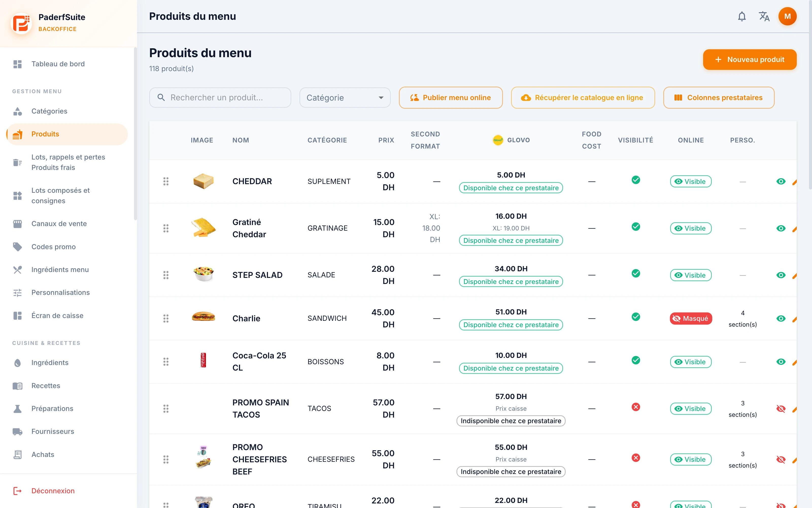
Task: Log out with Déconnexion
Action: click(67, 491)
